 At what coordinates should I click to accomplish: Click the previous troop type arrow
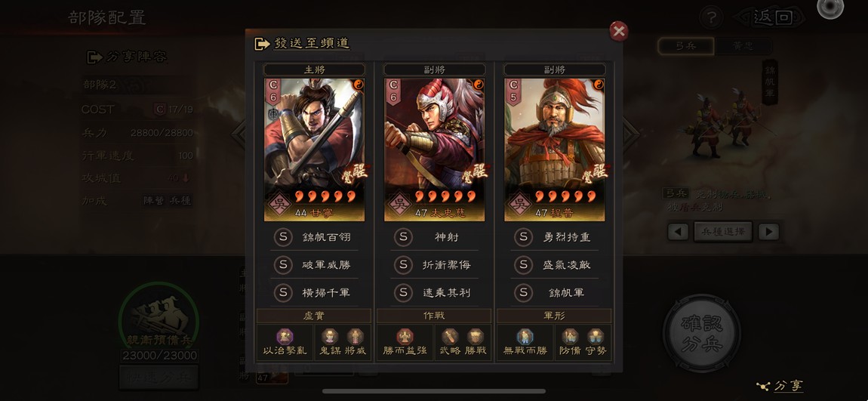point(678,232)
